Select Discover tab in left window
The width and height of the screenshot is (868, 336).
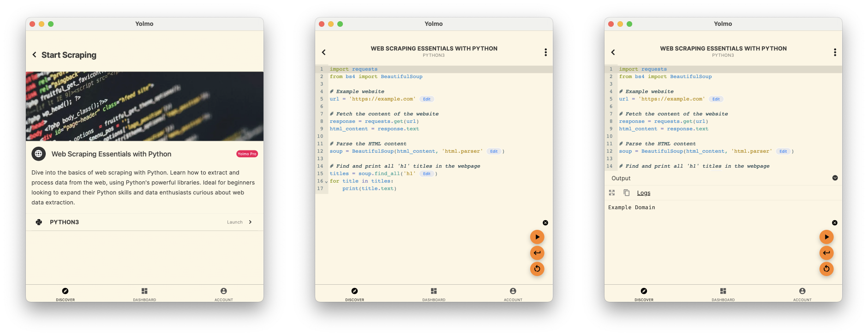[x=65, y=294]
